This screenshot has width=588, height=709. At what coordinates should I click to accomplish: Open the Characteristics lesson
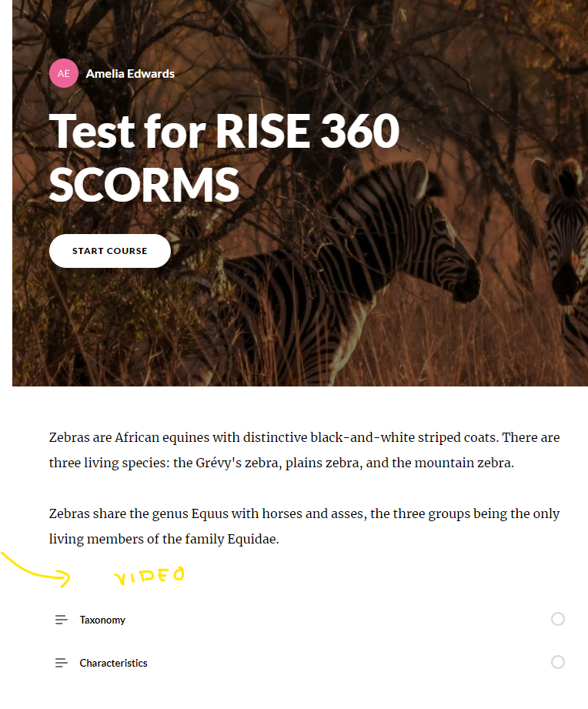point(113,663)
